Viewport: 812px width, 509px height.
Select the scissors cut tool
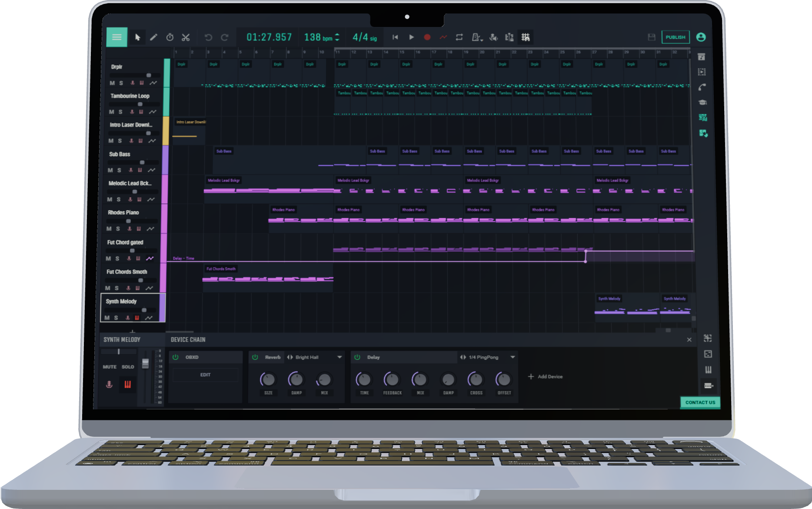[186, 37]
